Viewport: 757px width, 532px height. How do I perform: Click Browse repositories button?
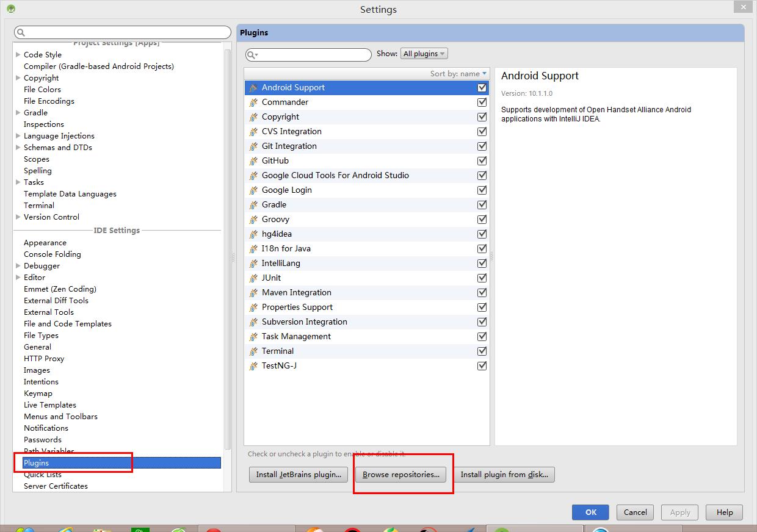pos(401,474)
